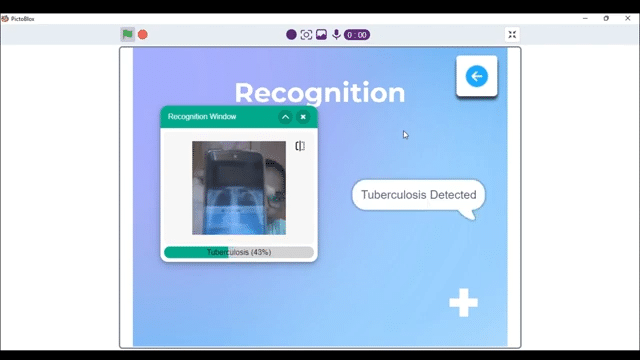The image size is (640, 360).
Task: Click the Tuberculosis Detected speech bubble
Action: 418,195
